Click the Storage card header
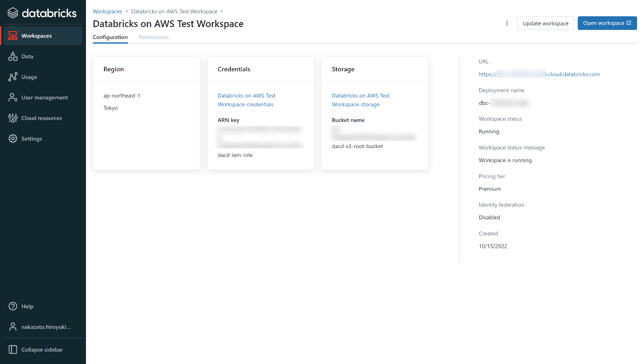This screenshot has height=364, width=644. pyautogui.click(x=343, y=69)
